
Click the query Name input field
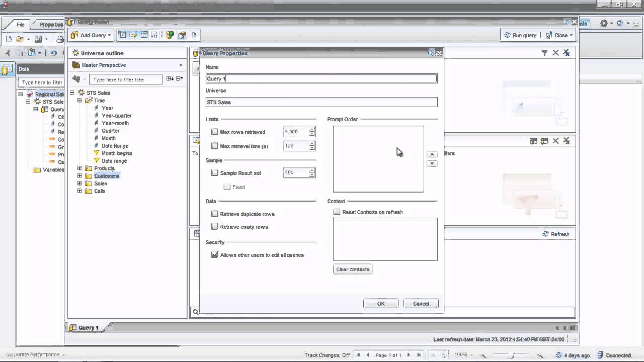pos(321,78)
